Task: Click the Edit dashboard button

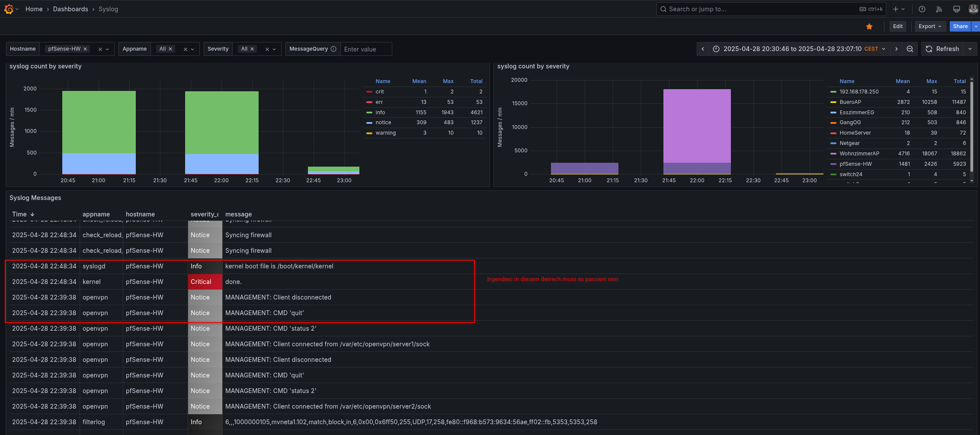Action: click(x=898, y=26)
